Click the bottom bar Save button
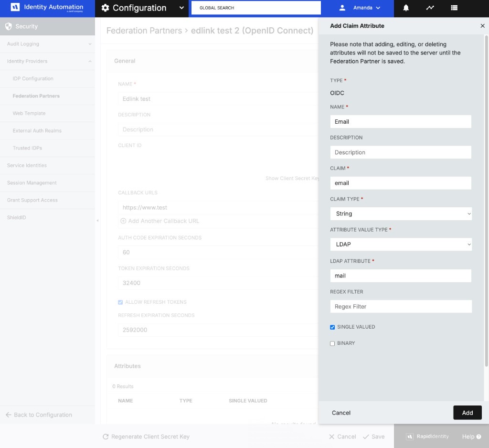 tap(373, 437)
